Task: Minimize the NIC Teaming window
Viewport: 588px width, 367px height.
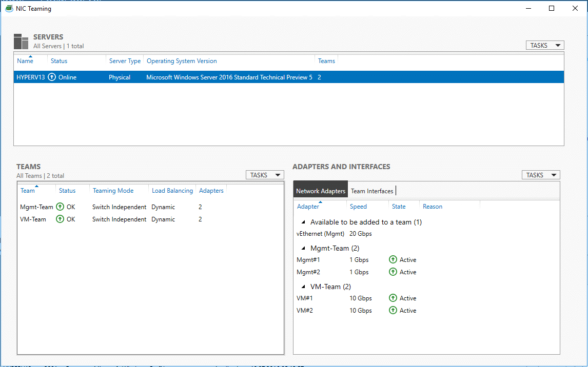Action: coord(529,8)
